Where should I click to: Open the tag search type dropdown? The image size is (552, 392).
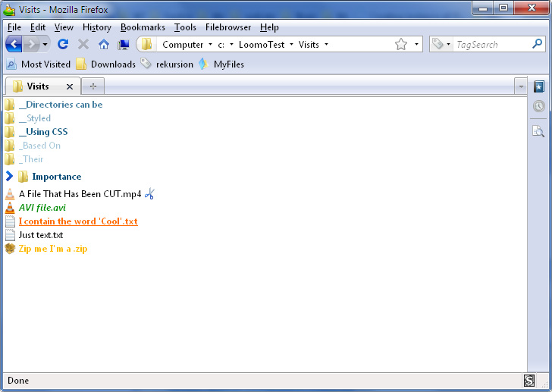click(x=448, y=44)
